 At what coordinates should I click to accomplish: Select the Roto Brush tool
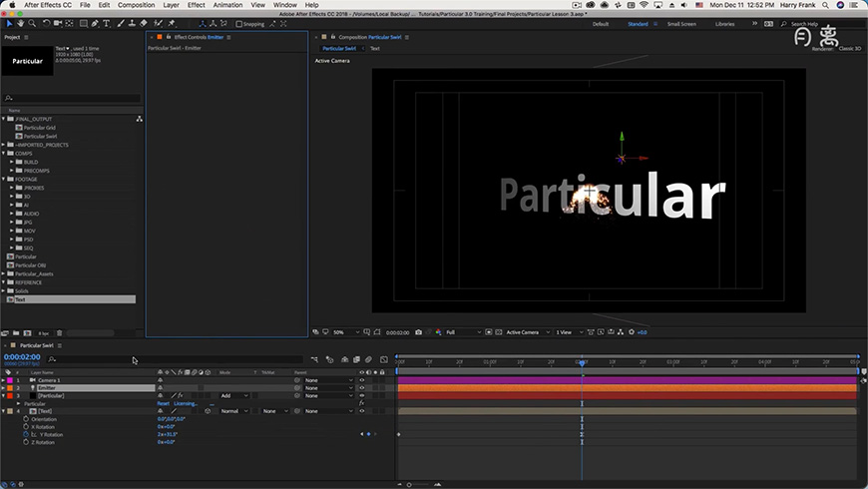[158, 24]
